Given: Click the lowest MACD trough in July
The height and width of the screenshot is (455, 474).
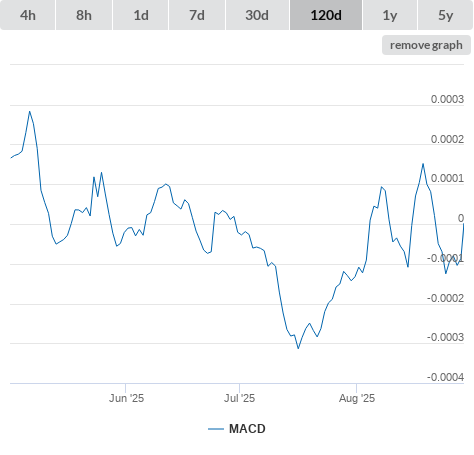Looking at the screenshot, I should [x=298, y=348].
